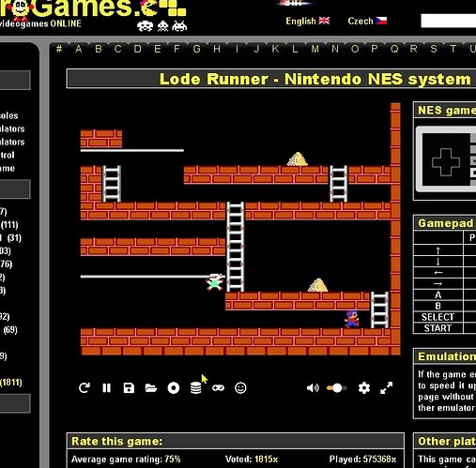Click the smiley face icon
The width and height of the screenshot is (476, 468).
(240, 388)
